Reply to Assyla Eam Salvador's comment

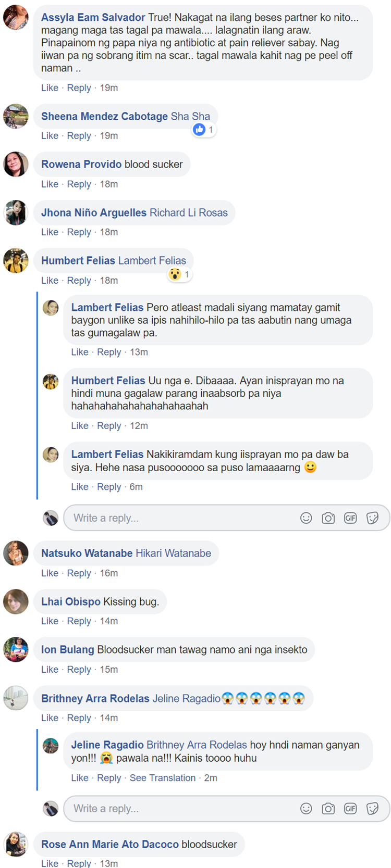click(79, 87)
